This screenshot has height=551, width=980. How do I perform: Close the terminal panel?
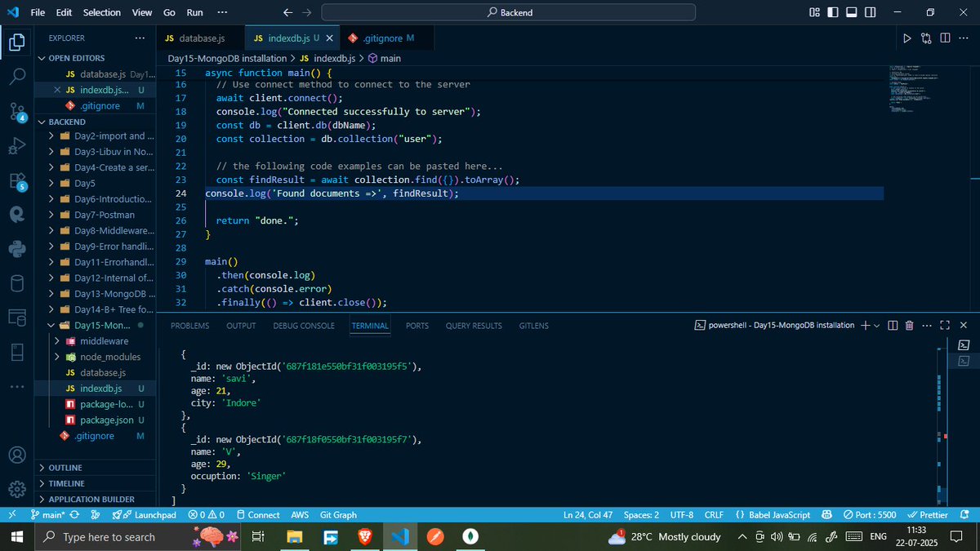(x=964, y=325)
